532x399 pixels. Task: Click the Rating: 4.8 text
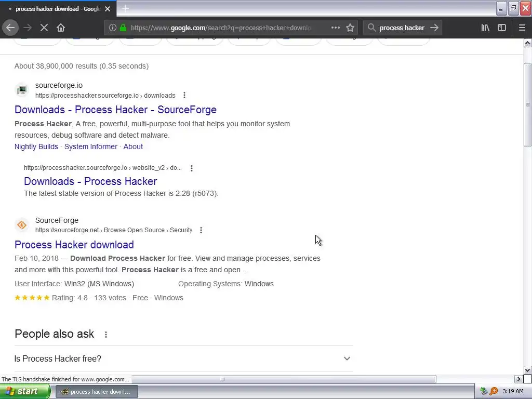point(70,298)
